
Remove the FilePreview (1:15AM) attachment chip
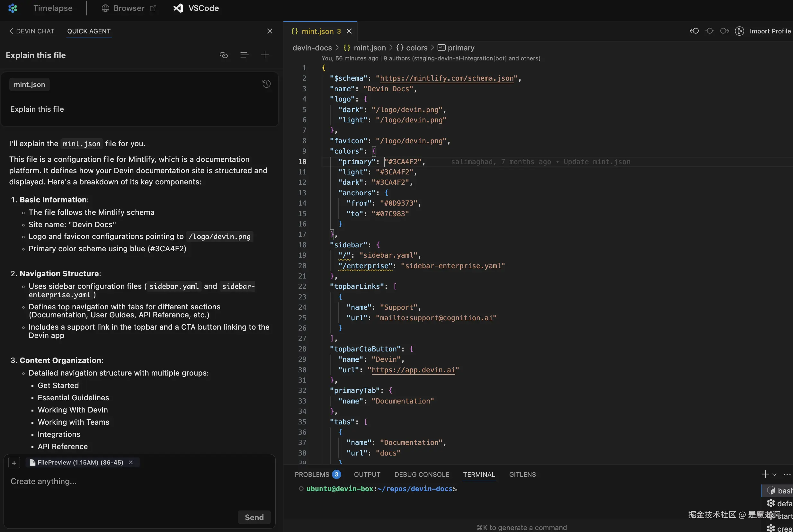point(131,462)
